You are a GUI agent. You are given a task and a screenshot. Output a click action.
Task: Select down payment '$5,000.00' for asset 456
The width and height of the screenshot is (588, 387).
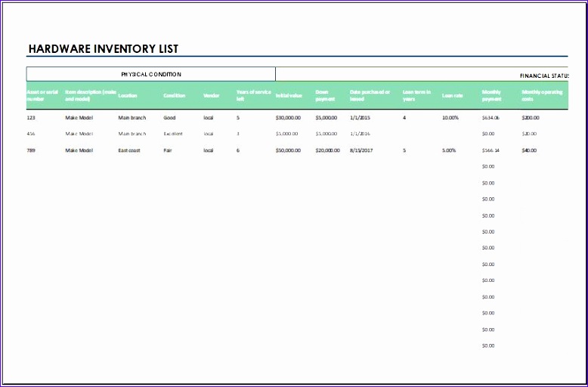[x=326, y=134]
